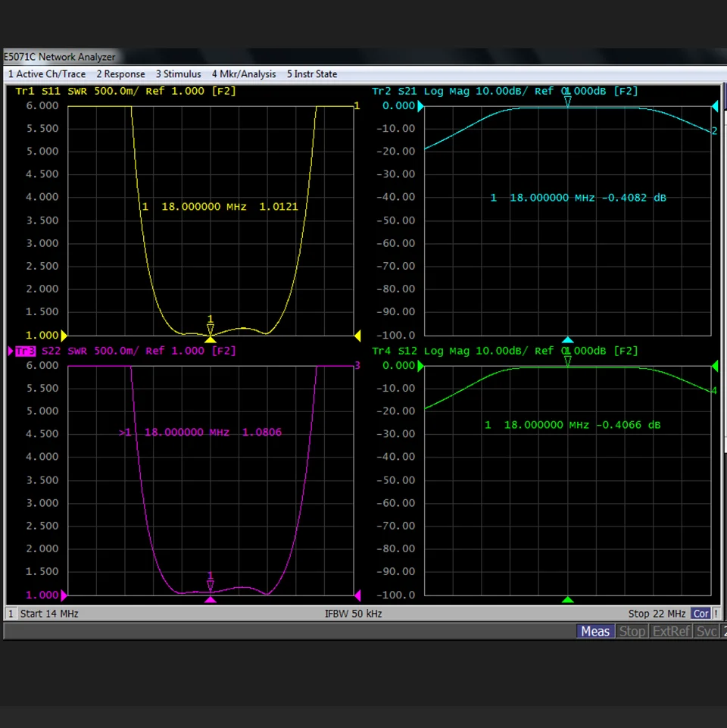The image size is (727, 728).
Task: Click the green reference triangle left of the S12 graph
Action: (420, 367)
